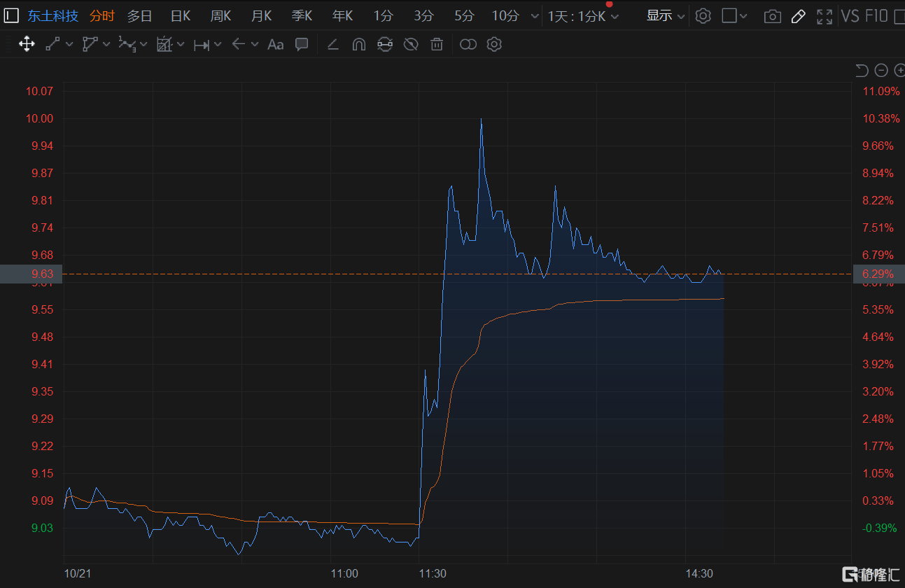
Task: Open the VS comparison feature
Action: (x=850, y=16)
